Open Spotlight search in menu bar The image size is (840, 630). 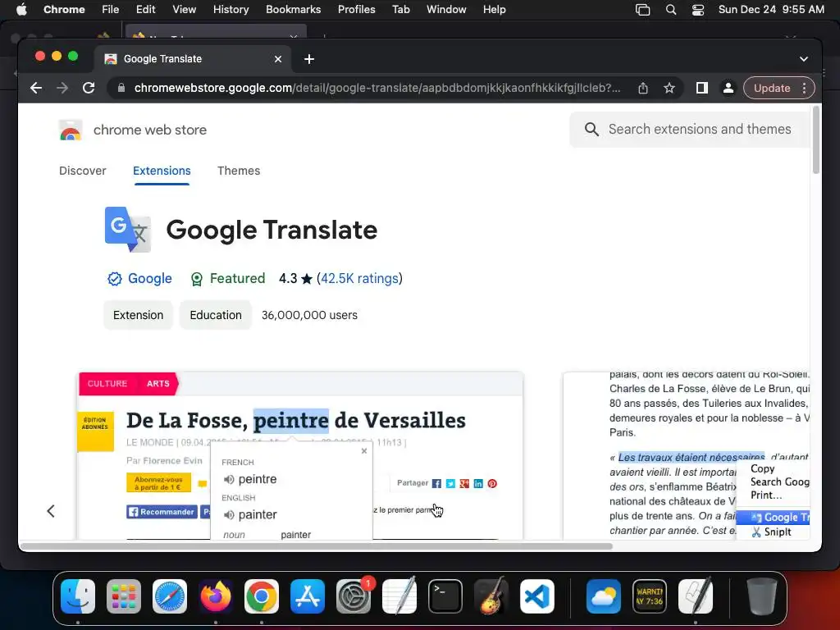pos(671,10)
